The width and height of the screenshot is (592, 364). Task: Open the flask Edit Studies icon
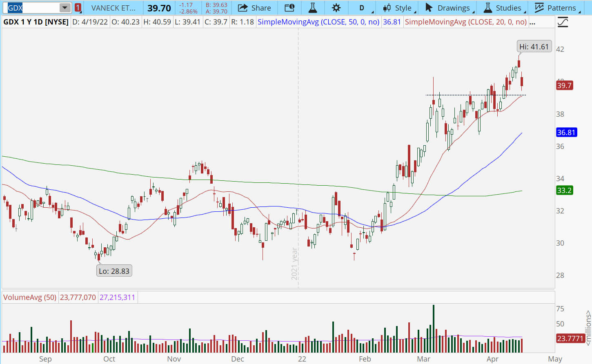tap(313, 8)
